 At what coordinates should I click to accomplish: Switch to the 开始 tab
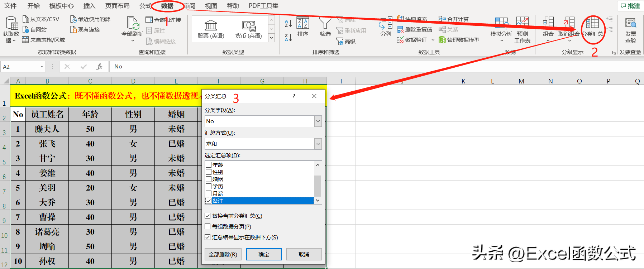coord(34,6)
